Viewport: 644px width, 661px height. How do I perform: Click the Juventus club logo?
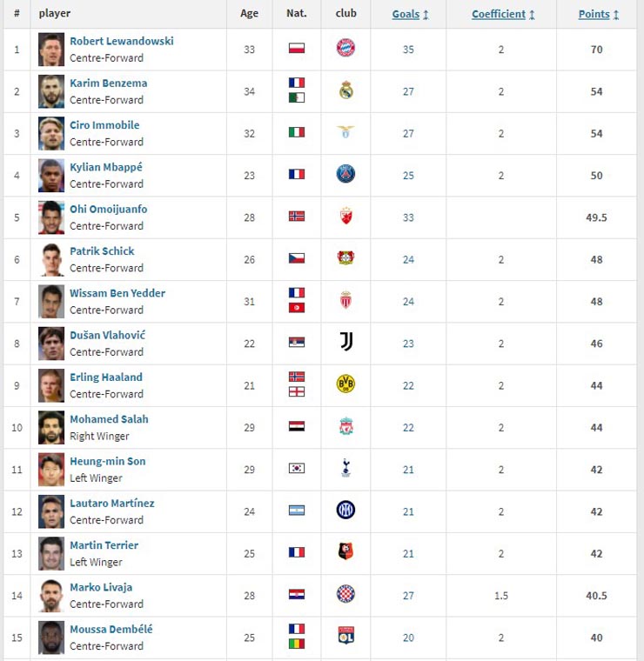point(345,342)
